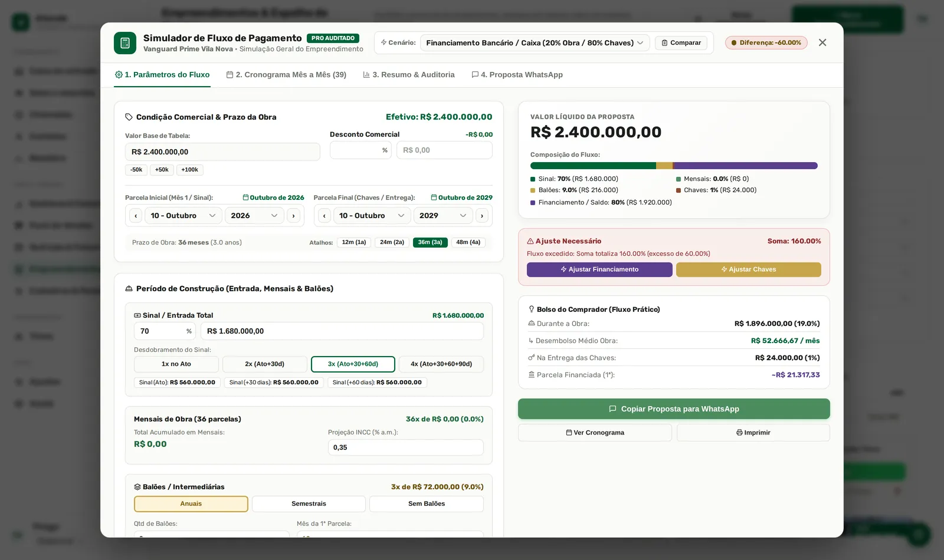The width and height of the screenshot is (944, 560).
Task: Click warning icon beside Ajuste Necessário
Action: (x=530, y=241)
